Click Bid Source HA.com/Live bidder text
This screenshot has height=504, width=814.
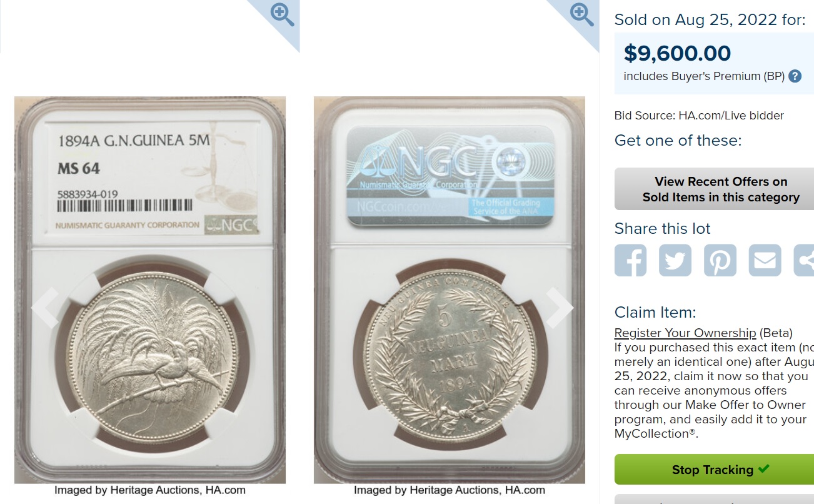(699, 116)
